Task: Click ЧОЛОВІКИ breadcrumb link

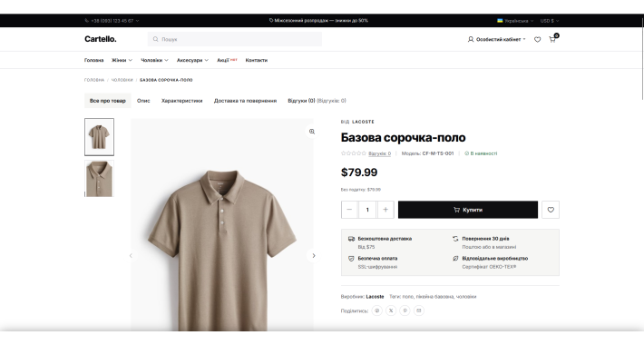Action: (x=122, y=80)
